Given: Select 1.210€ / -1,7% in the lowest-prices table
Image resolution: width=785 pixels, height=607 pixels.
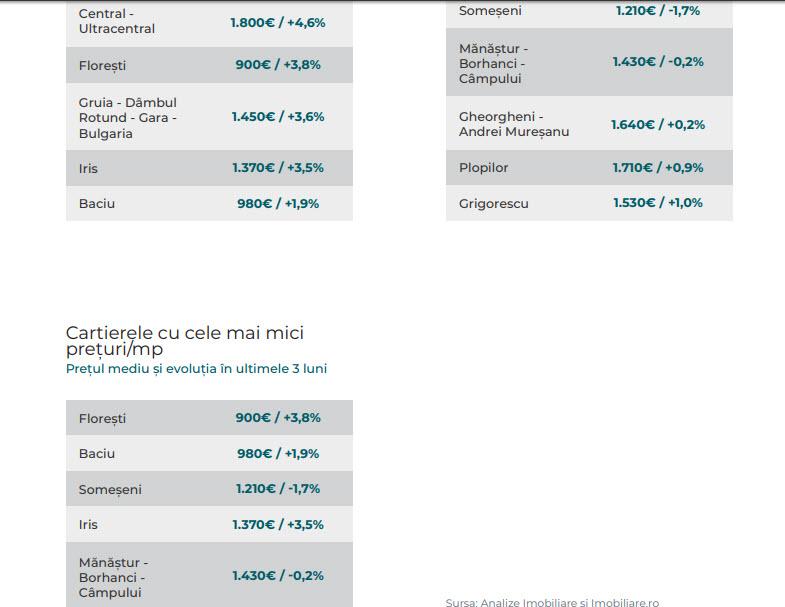Looking at the screenshot, I should pos(278,489).
